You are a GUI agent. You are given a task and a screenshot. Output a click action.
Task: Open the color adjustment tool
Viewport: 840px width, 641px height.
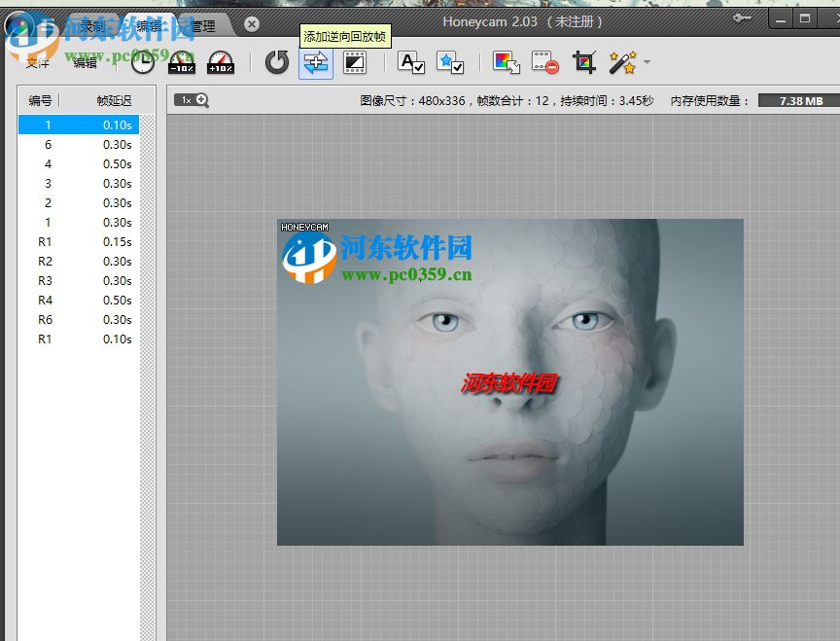click(507, 61)
